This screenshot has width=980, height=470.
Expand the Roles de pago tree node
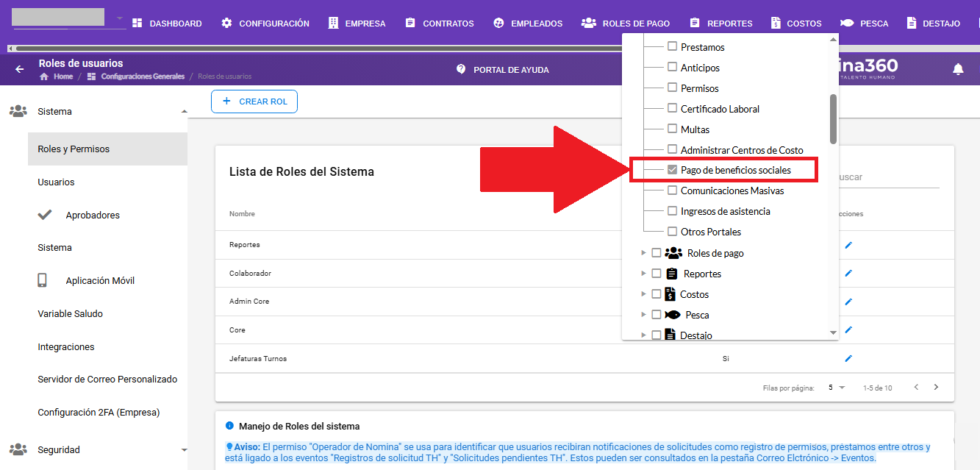pos(644,253)
